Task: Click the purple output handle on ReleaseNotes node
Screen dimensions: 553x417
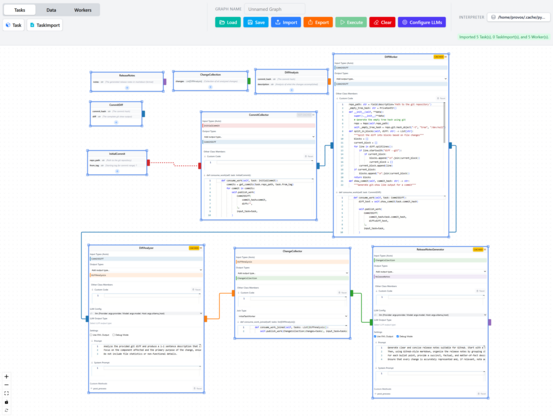Action: pos(165,82)
